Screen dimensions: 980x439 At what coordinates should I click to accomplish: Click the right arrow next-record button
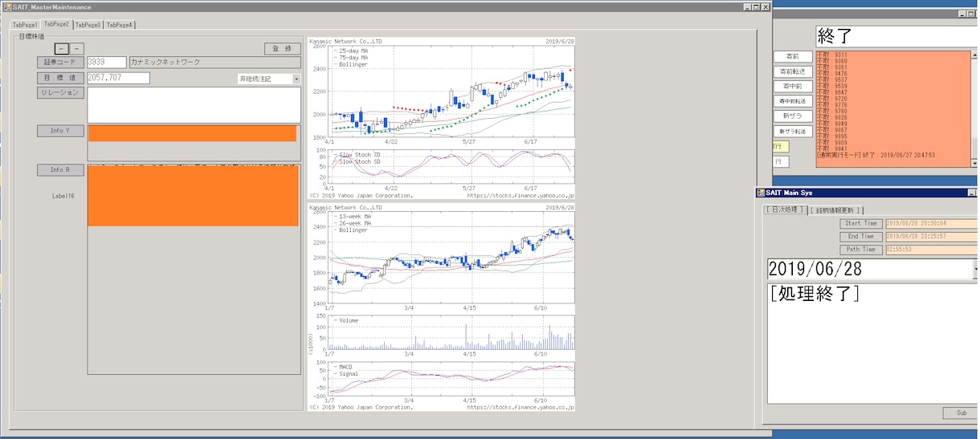(77, 48)
